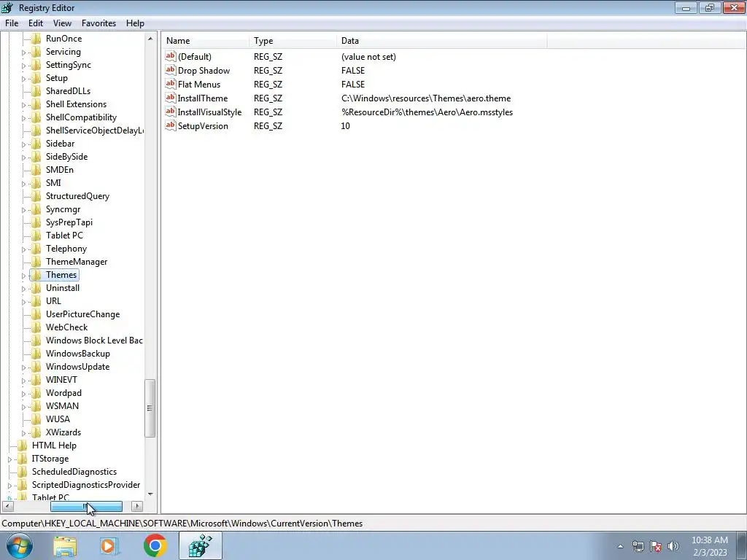
Task: Click the tree horizontal scrollbar thumb
Action: (x=86, y=506)
